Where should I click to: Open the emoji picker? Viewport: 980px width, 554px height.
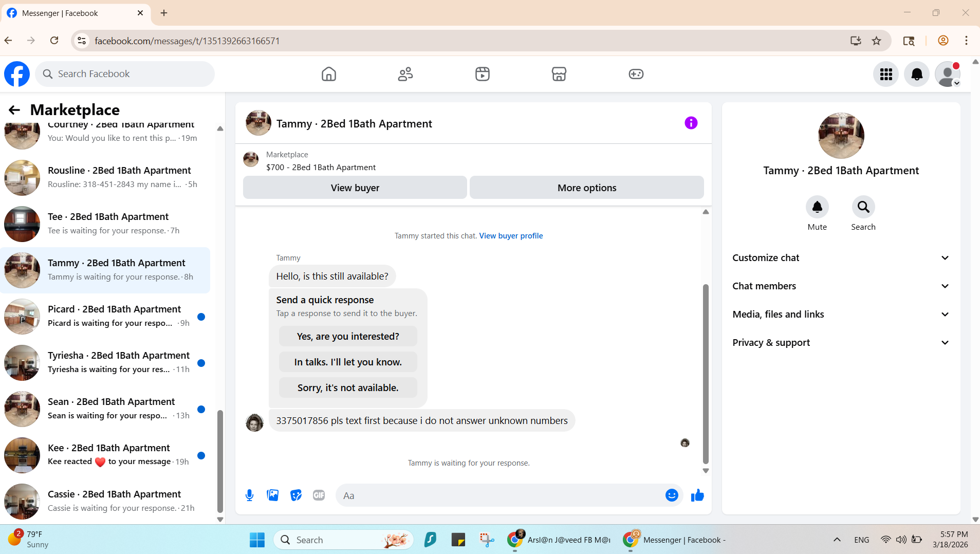(672, 495)
